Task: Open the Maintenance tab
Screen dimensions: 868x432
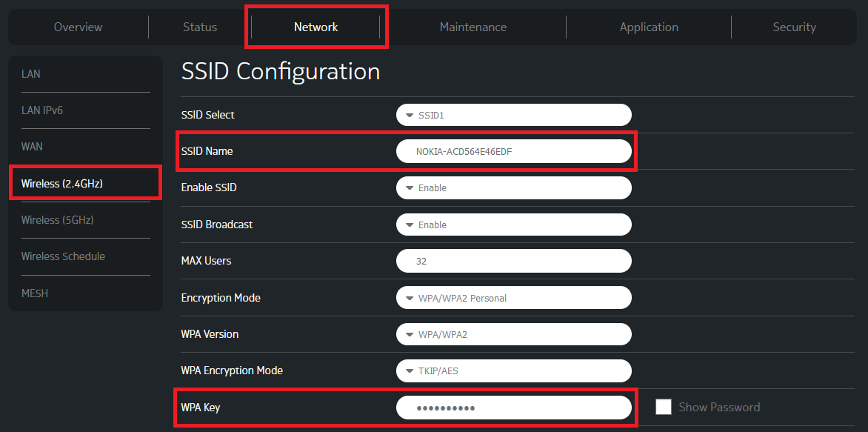Action: click(473, 27)
